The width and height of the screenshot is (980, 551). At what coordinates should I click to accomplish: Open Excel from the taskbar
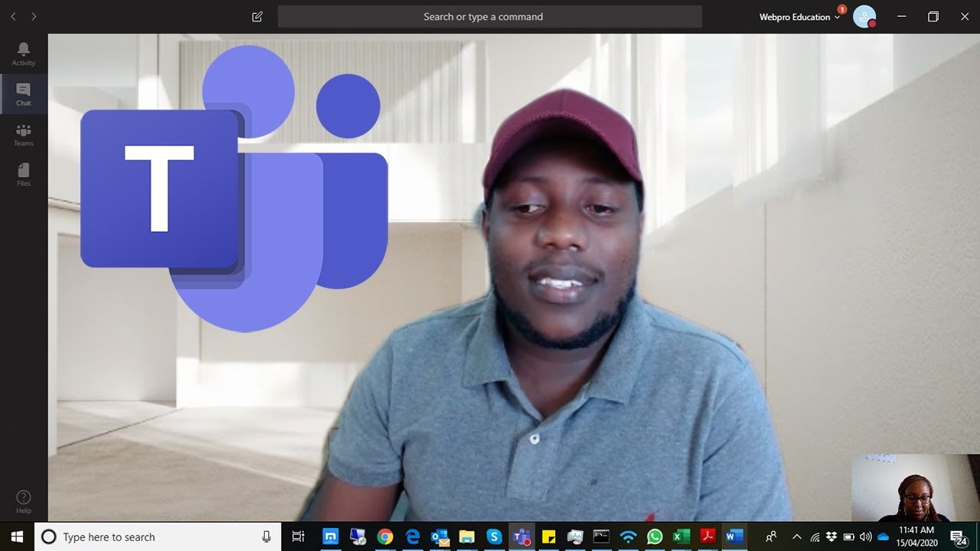[x=681, y=536]
